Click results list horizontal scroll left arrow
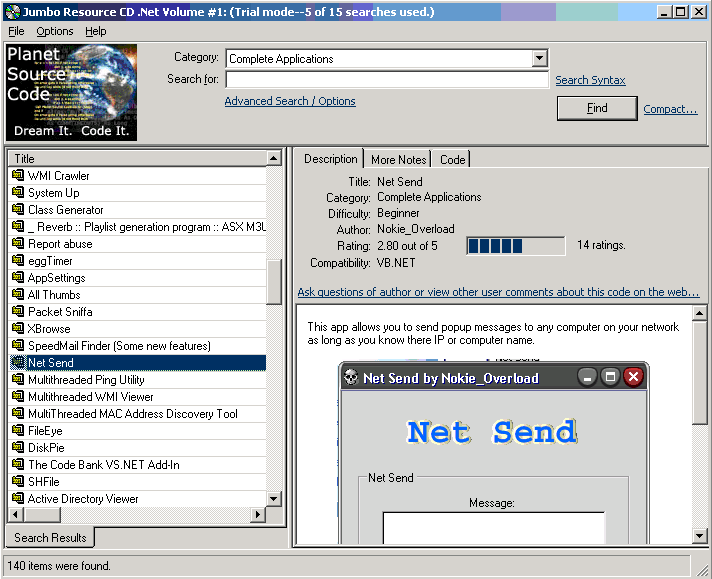 [16, 515]
